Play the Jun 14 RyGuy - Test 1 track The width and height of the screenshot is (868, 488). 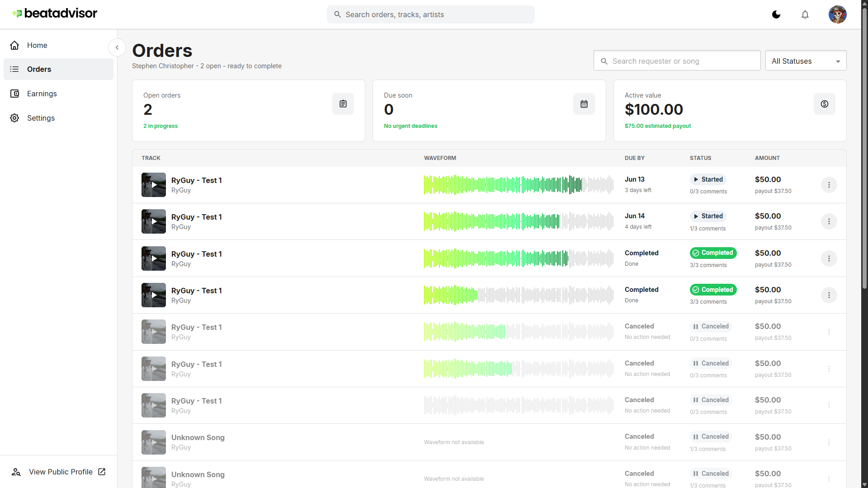(x=154, y=221)
